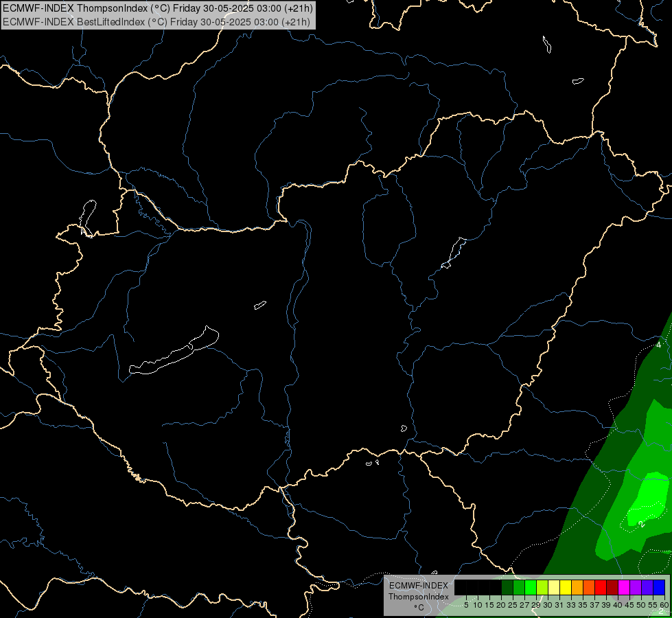The width and height of the screenshot is (672, 618).
Task: Click the bright yellow 31-33 legend swatch
Action: click(566, 587)
